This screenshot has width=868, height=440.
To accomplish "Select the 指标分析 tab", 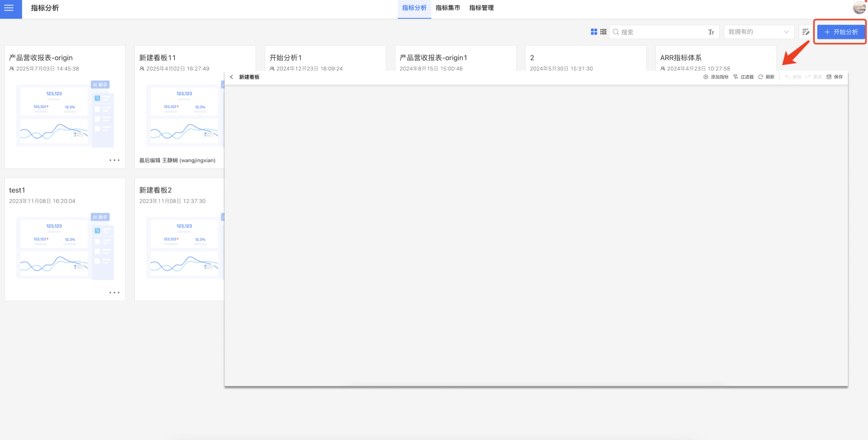I will pyautogui.click(x=414, y=8).
